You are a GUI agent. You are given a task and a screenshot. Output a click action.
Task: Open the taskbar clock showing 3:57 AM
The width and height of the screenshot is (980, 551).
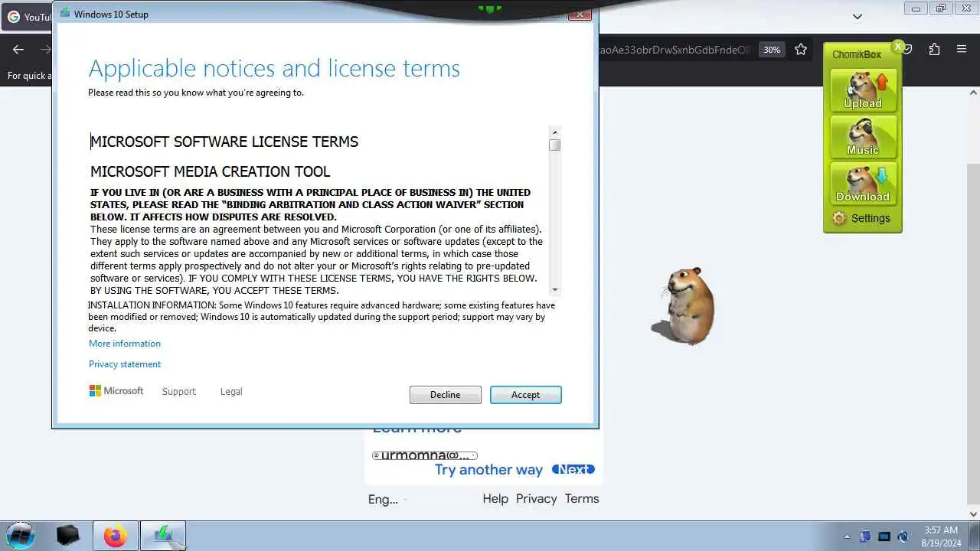pos(941,536)
